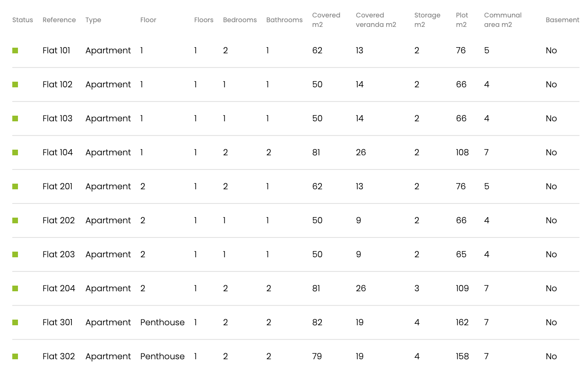Screen dimensions: 588x372
Task: Click the Covered veranda m2 header
Action: pyautogui.click(x=376, y=20)
